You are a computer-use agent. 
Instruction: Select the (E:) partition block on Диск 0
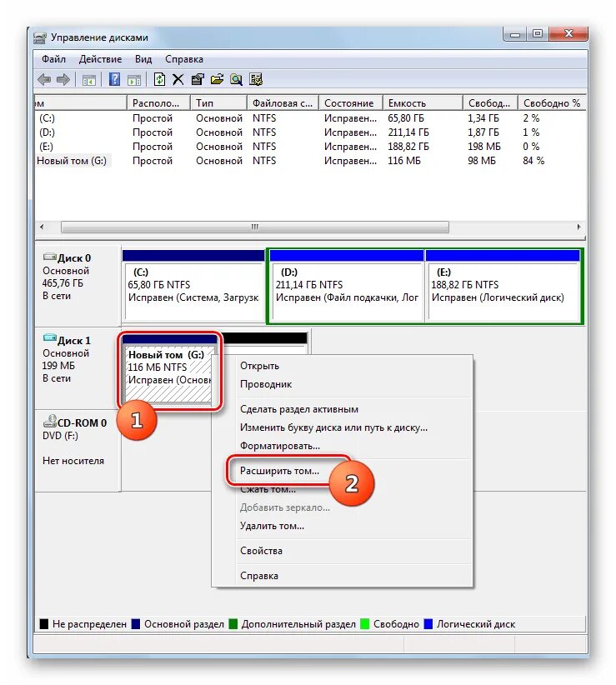tap(503, 286)
